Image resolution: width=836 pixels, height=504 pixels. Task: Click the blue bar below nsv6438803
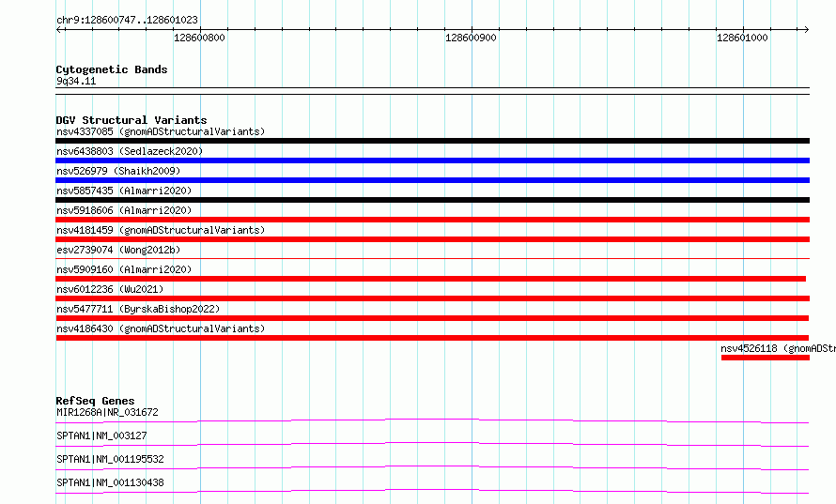coord(432,160)
